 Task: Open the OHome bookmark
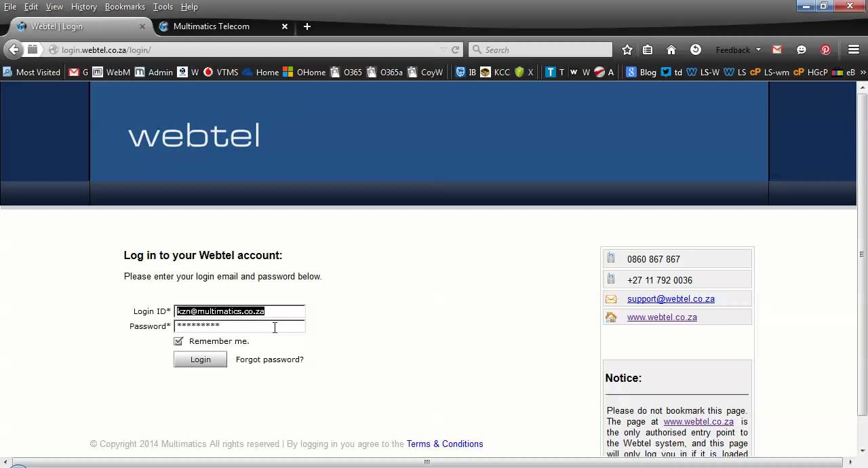[x=304, y=72]
